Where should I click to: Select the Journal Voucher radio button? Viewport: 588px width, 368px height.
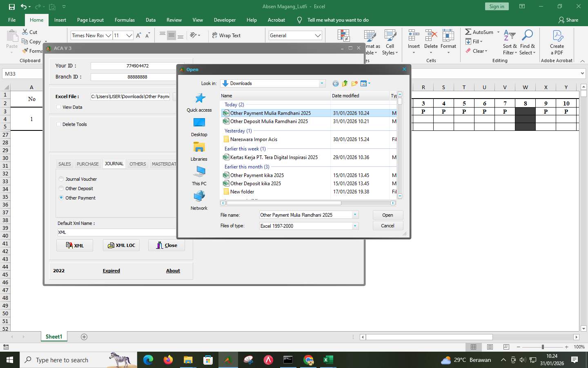coord(61,179)
